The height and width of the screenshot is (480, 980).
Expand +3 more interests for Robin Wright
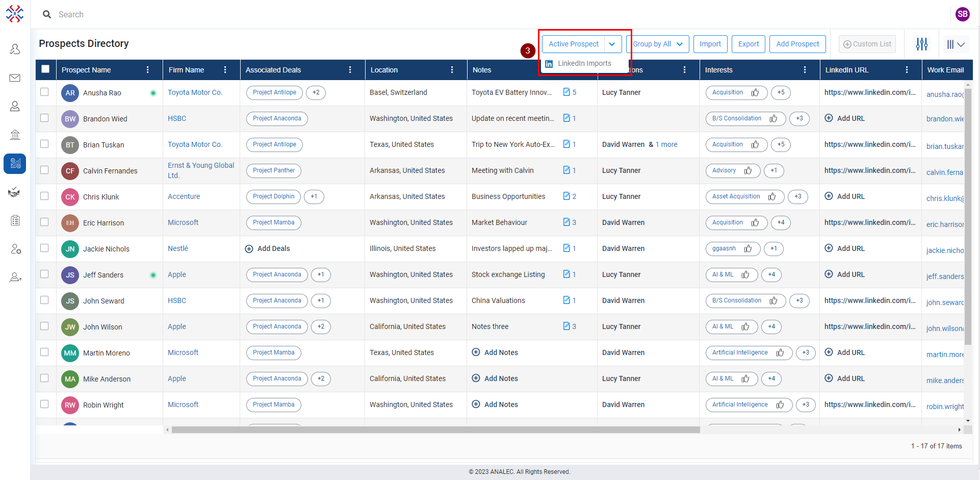(805, 405)
